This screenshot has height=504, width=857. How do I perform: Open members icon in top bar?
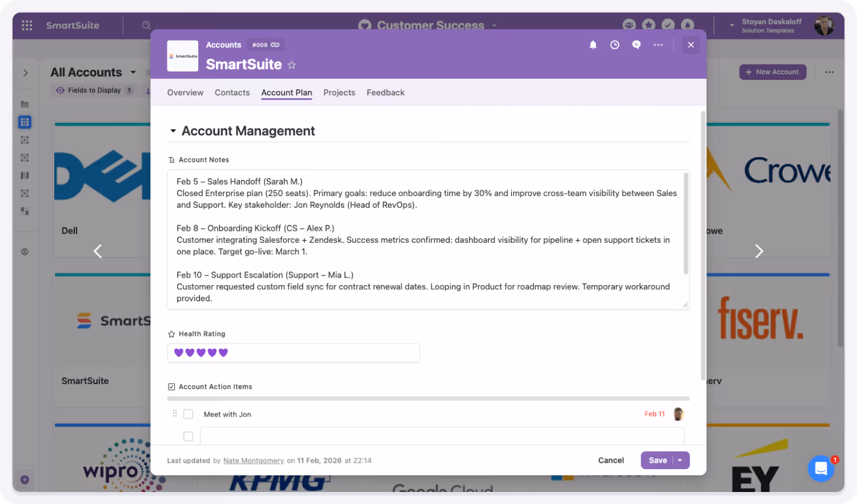[629, 25]
